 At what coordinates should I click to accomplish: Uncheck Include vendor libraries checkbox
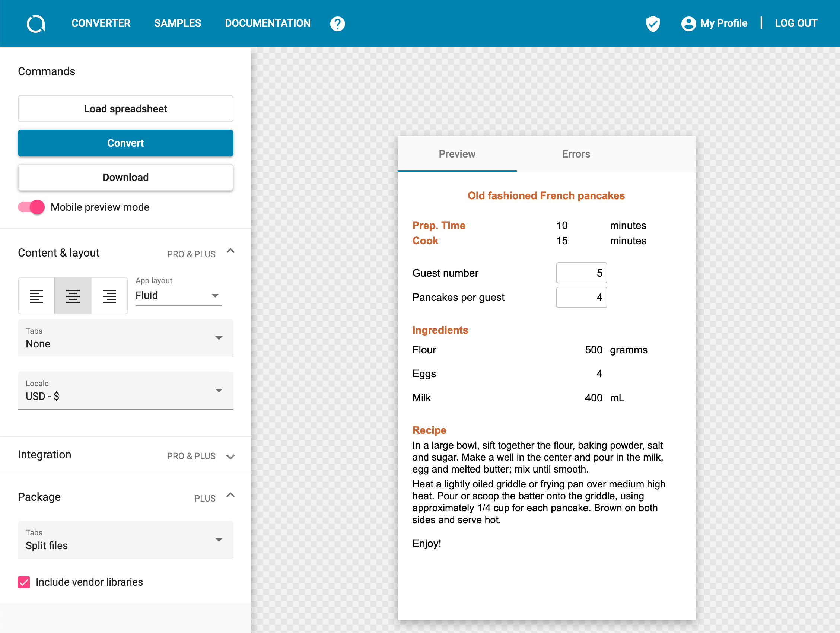[x=24, y=582]
